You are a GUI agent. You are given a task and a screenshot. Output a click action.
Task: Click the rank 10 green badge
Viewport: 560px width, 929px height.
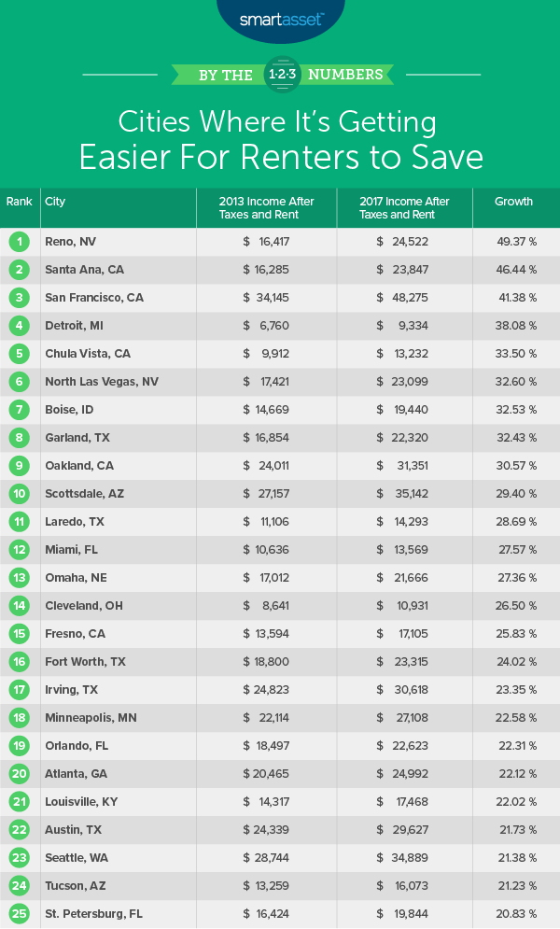[x=20, y=494]
